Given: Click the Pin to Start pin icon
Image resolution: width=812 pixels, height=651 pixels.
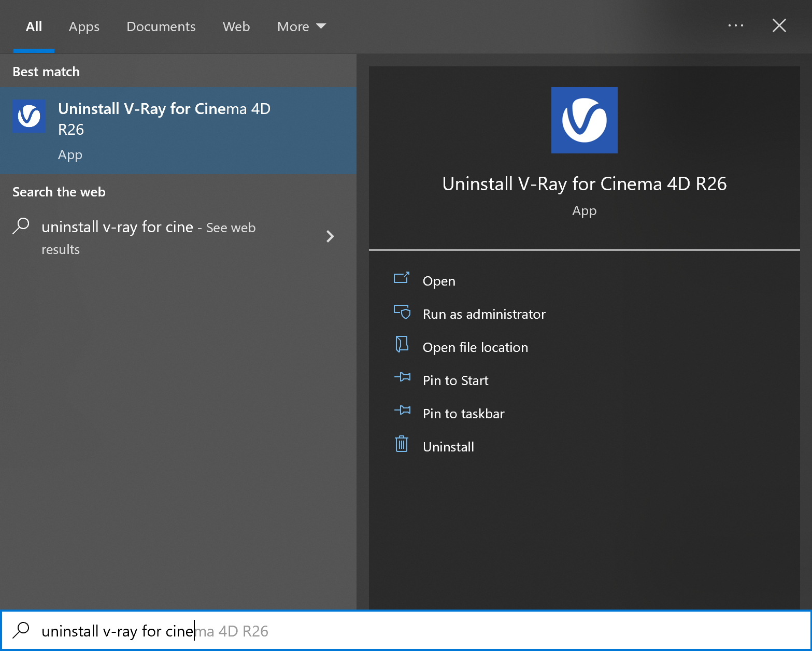Looking at the screenshot, I should click(402, 377).
